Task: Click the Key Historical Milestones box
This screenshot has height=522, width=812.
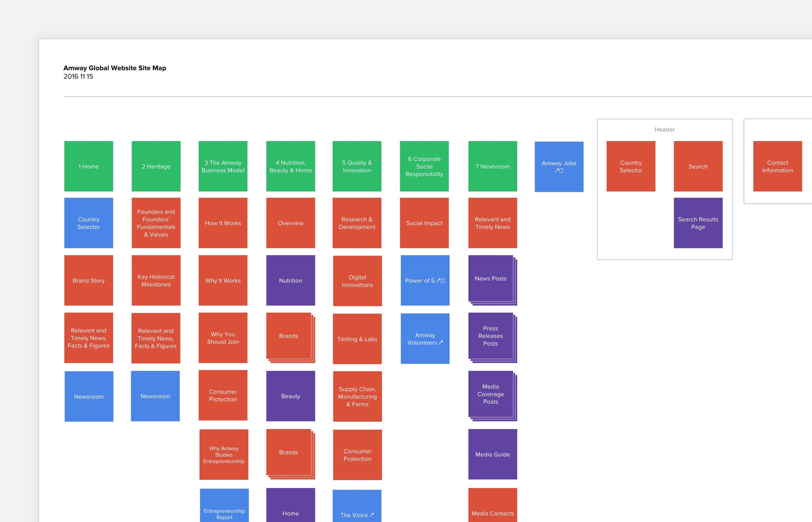Action: [156, 280]
